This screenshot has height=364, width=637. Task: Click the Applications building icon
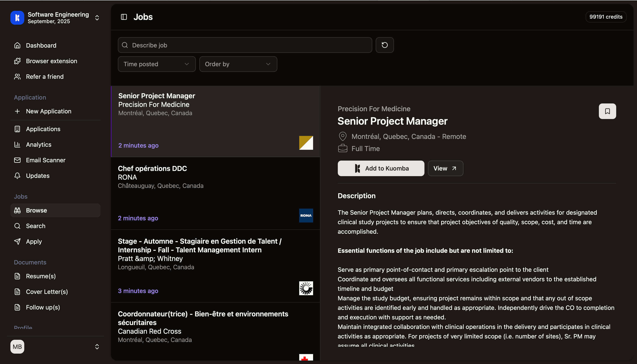pyautogui.click(x=17, y=129)
